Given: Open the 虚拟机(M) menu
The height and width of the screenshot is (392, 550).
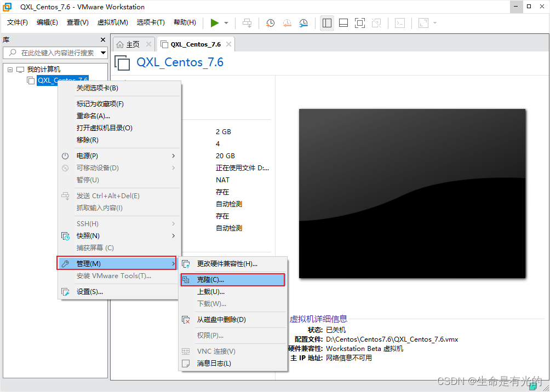Looking at the screenshot, I should click(113, 22).
